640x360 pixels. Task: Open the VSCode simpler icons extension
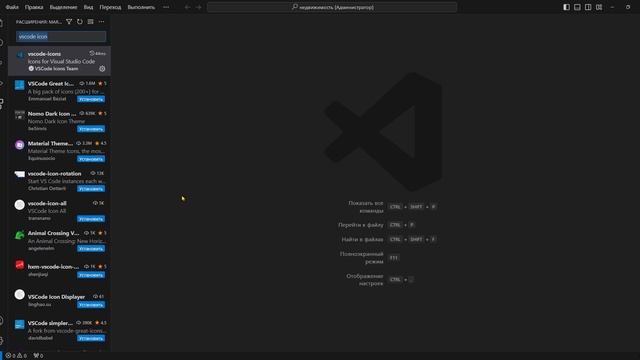(x=59, y=330)
